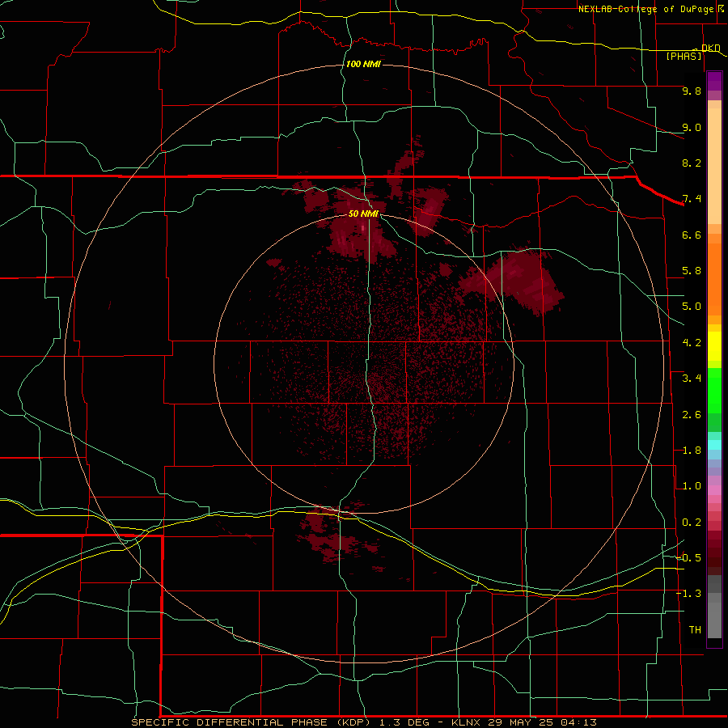Click the -0.5 color scale value

689,558
